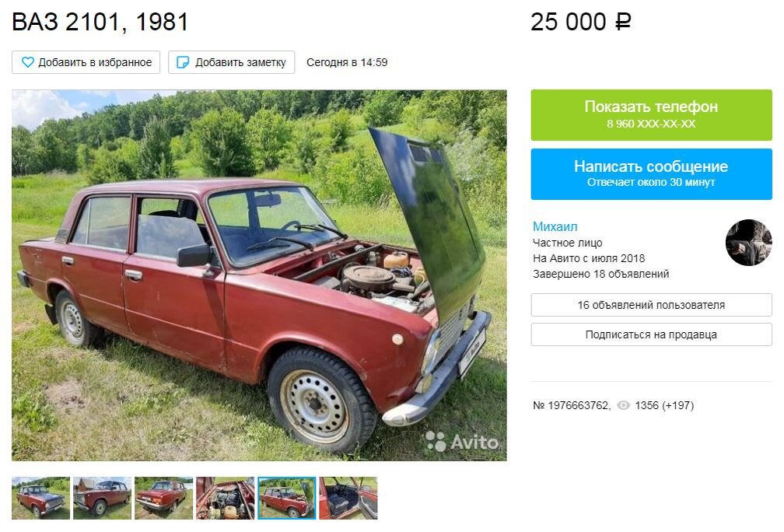Open seller Михаил's round avatar
784x532 pixels.
(748, 243)
